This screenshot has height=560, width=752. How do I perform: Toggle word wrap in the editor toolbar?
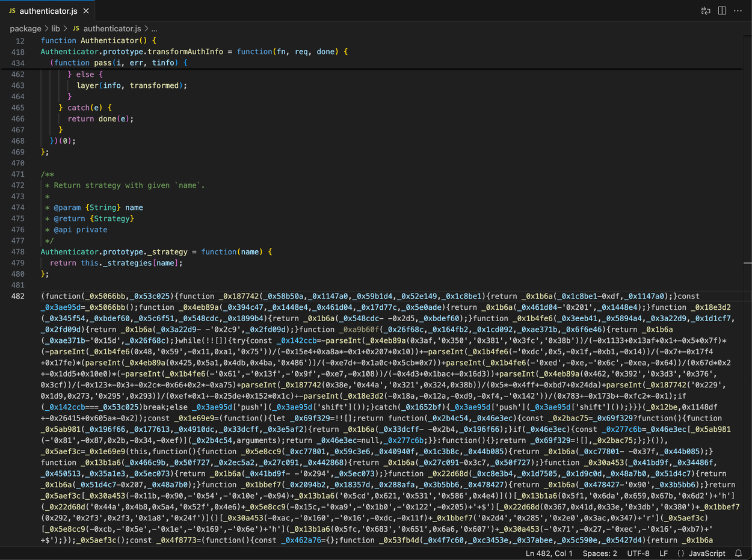(x=705, y=10)
